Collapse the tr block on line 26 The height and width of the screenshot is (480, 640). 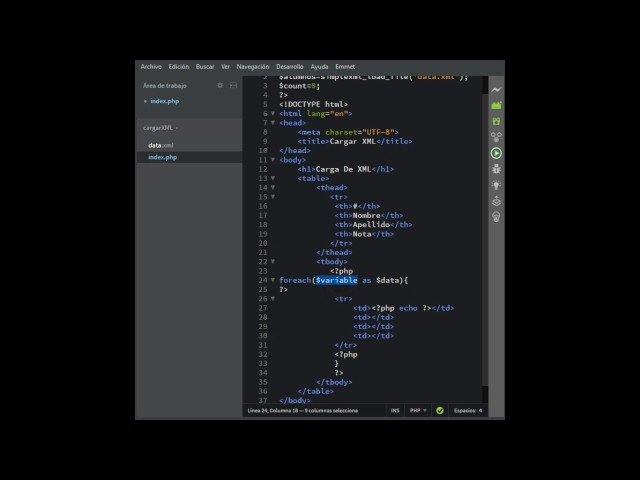[x=273, y=299]
